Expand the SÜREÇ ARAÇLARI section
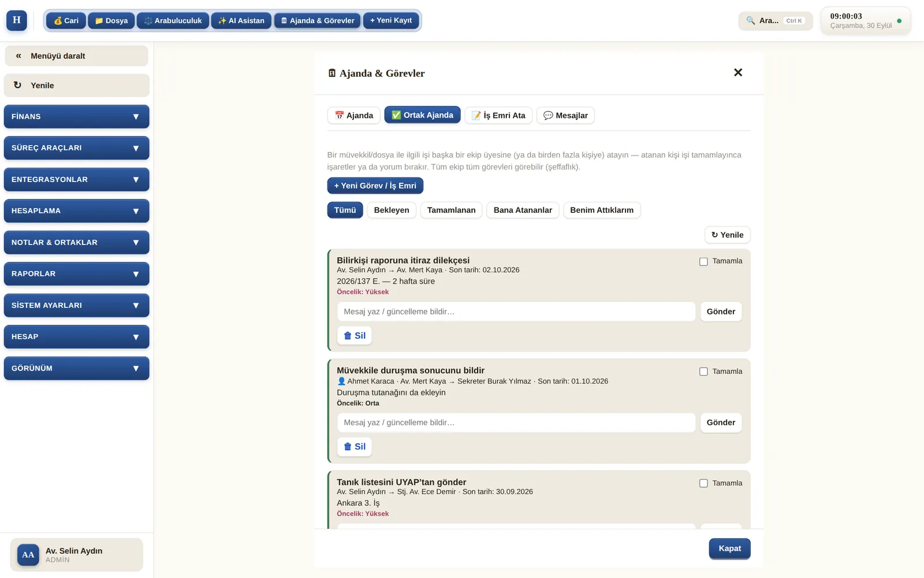The width and height of the screenshot is (924, 578). pos(76,148)
